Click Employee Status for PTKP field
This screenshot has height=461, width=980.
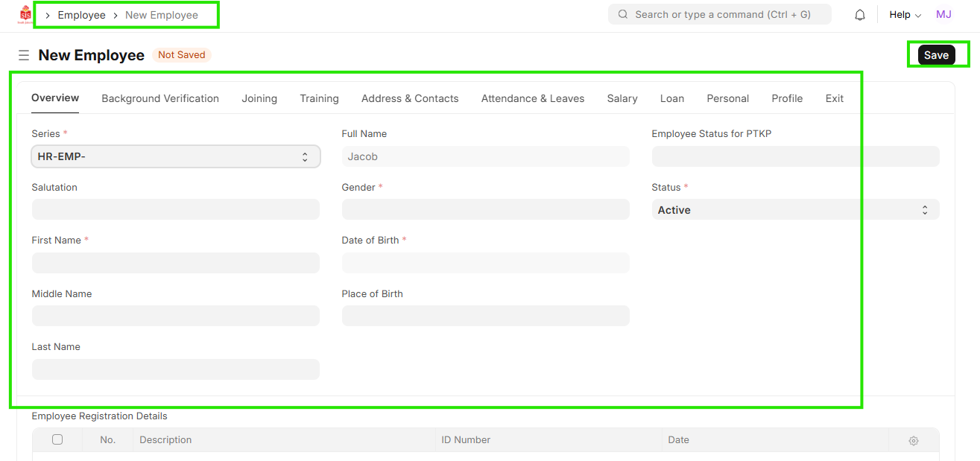point(795,156)
